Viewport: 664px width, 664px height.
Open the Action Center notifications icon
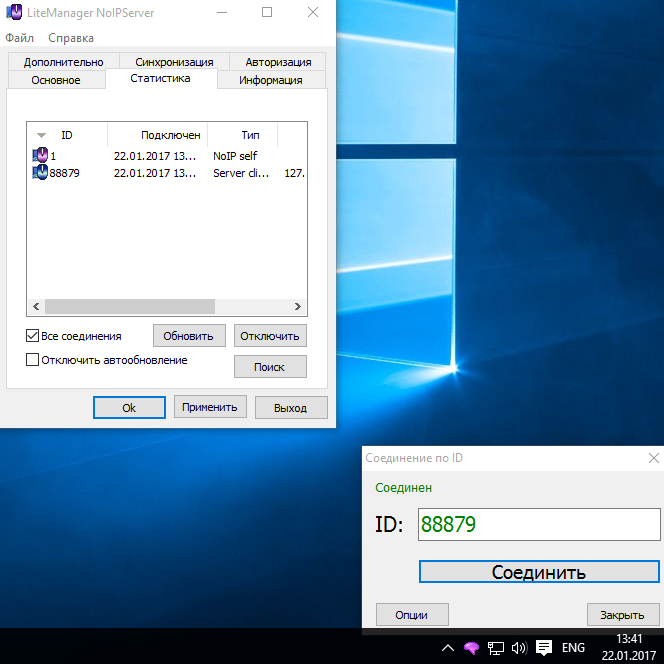click(544, 648)
